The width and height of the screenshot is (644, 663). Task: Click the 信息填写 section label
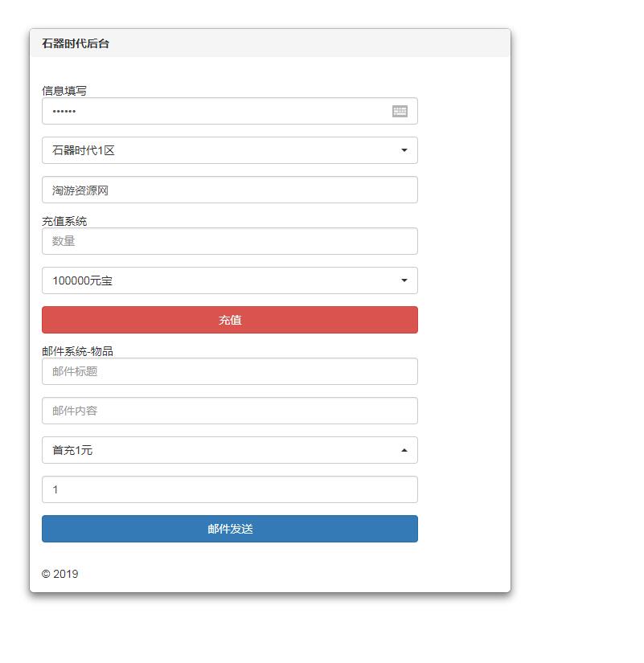pos(64,91)
